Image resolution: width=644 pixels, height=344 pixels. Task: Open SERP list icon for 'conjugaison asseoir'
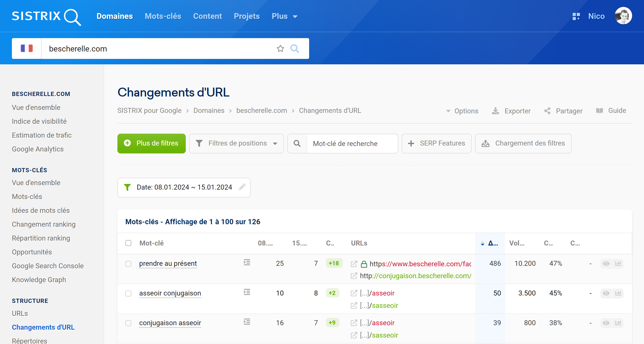tap(247, 322)
